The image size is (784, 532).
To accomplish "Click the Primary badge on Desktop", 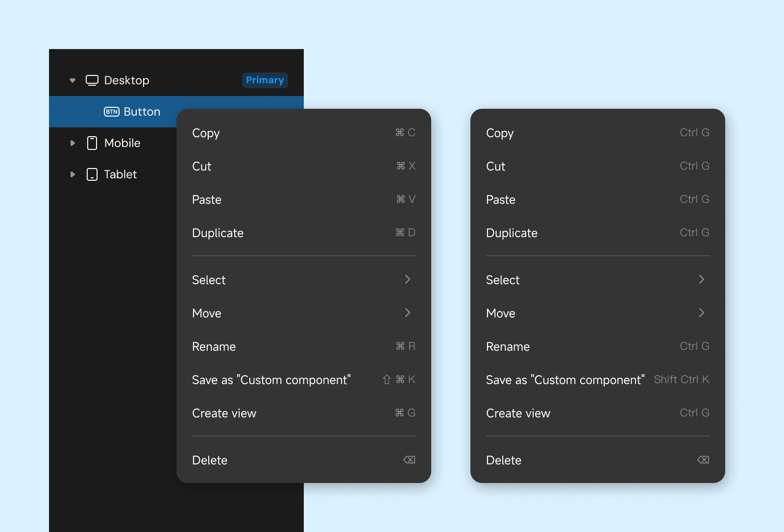I will coord(265,80).
